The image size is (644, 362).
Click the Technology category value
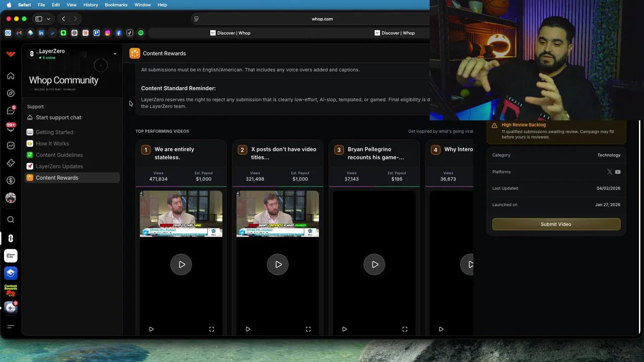pyautogui.click(x=609, y=155)
